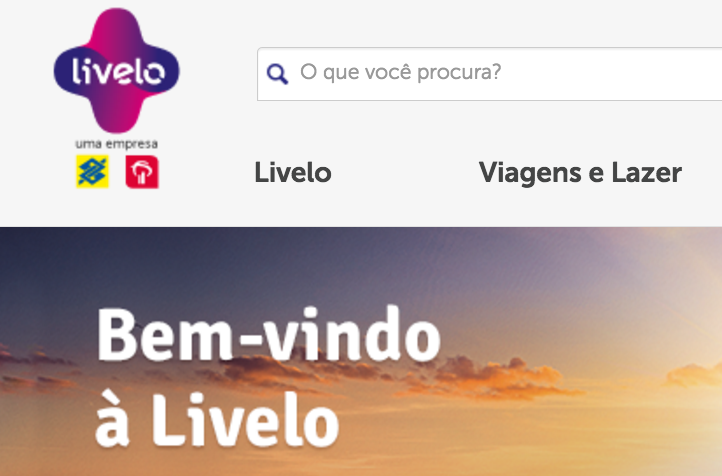This screenshot has height=476, width=722.
Task: Focus the 'O que você procura?' search field
Action: click(x=489, y=74)
